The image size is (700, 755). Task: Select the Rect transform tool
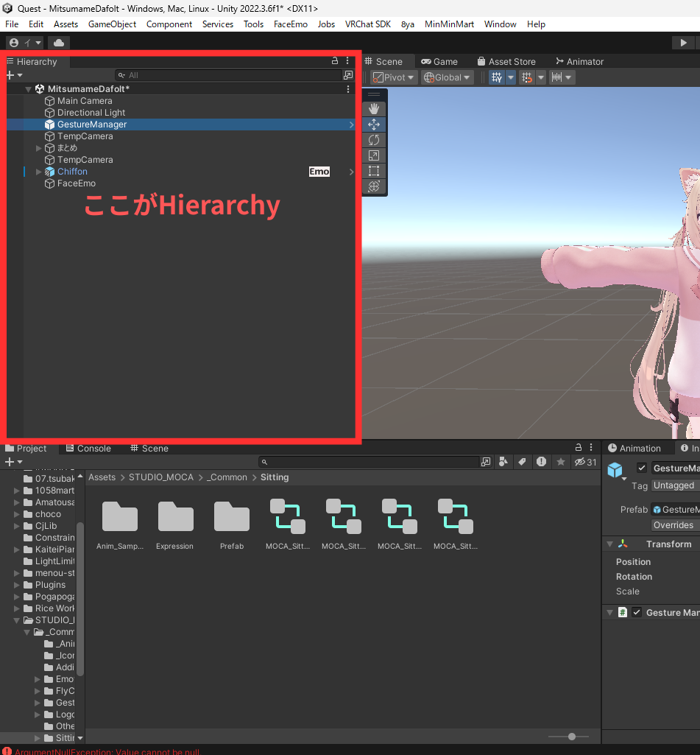(374, 171)
